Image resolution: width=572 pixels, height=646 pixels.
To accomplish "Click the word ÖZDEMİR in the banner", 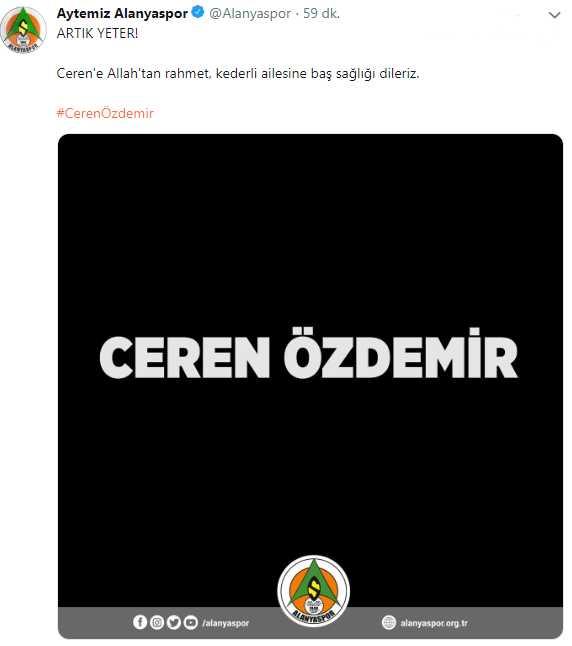I will coord(401,353).
